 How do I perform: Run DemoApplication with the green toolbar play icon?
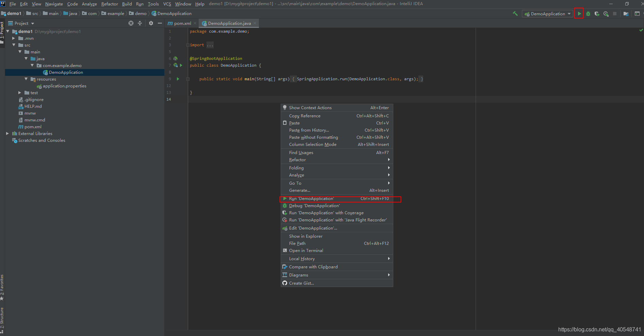(x=579, y=14)
